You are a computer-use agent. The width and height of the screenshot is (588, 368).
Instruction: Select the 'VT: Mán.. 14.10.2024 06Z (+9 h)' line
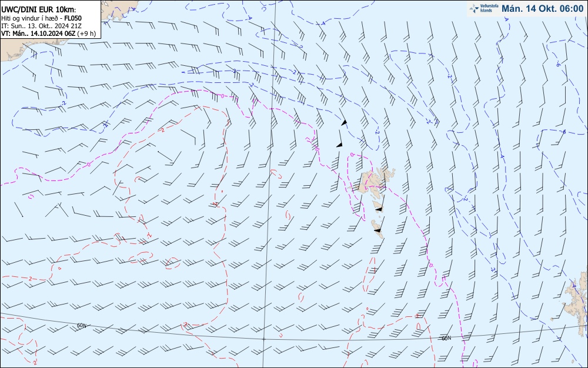coord(48,34)
